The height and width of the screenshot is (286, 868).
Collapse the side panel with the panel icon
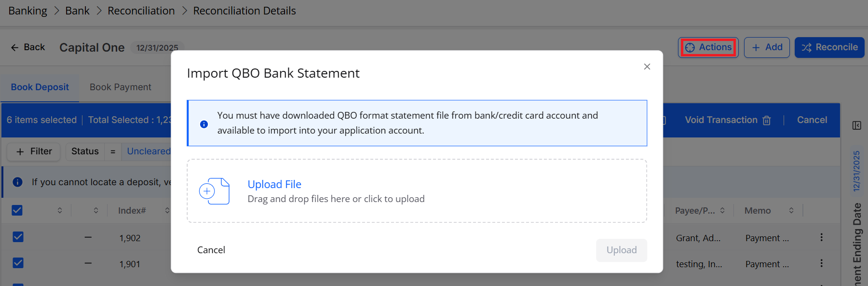coord(856,125)
